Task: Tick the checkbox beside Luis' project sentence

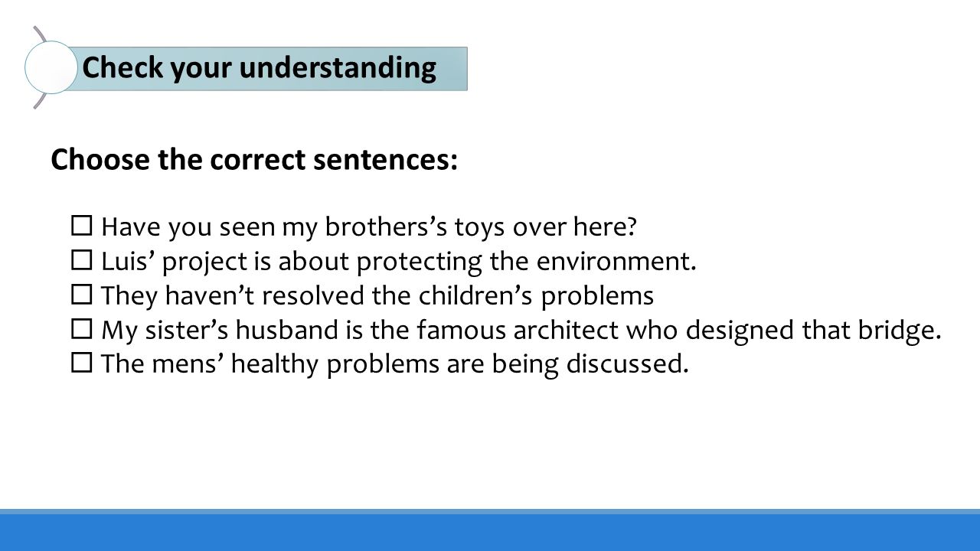Action: point(83,261)
